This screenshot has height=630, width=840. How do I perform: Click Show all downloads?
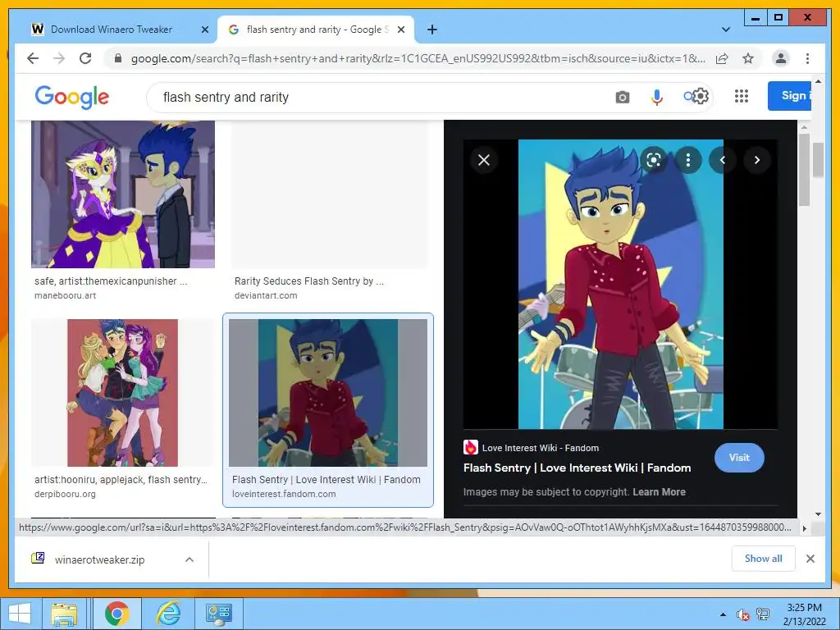tap(764, 559)
